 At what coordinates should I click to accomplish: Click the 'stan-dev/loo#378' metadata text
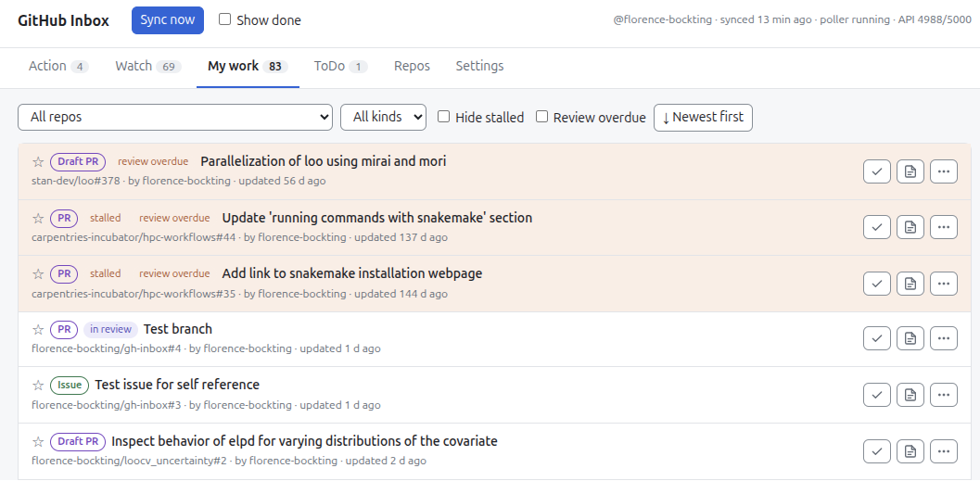click(x=76, y=181)
